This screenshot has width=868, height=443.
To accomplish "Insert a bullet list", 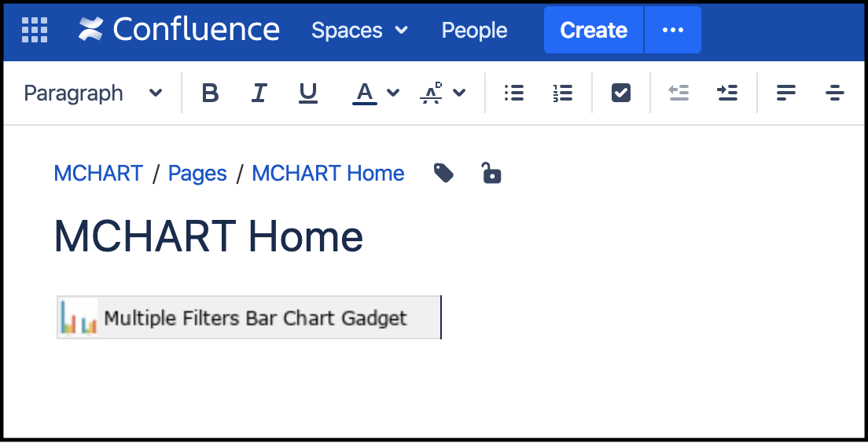I will point(514,93).
